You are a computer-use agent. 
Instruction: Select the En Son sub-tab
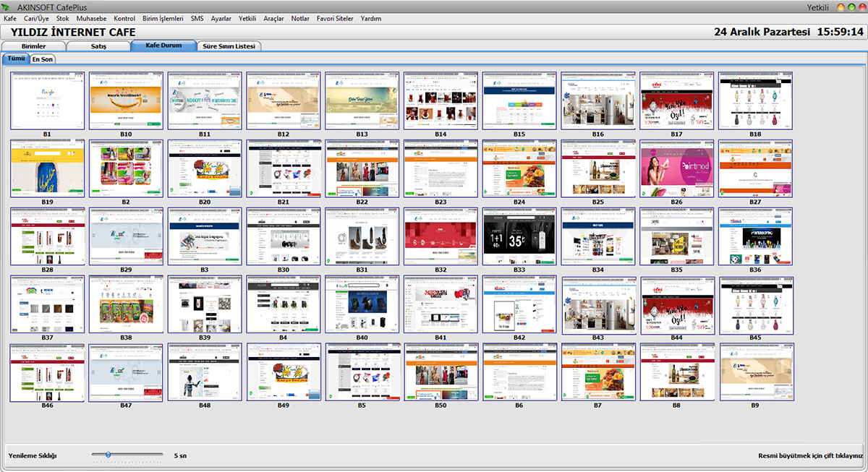pyautogui.click(x=42, y=59)
